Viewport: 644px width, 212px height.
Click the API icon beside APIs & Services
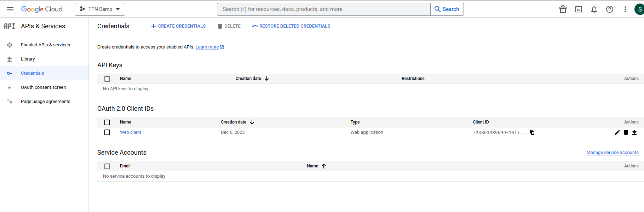[x=10, y=26]
